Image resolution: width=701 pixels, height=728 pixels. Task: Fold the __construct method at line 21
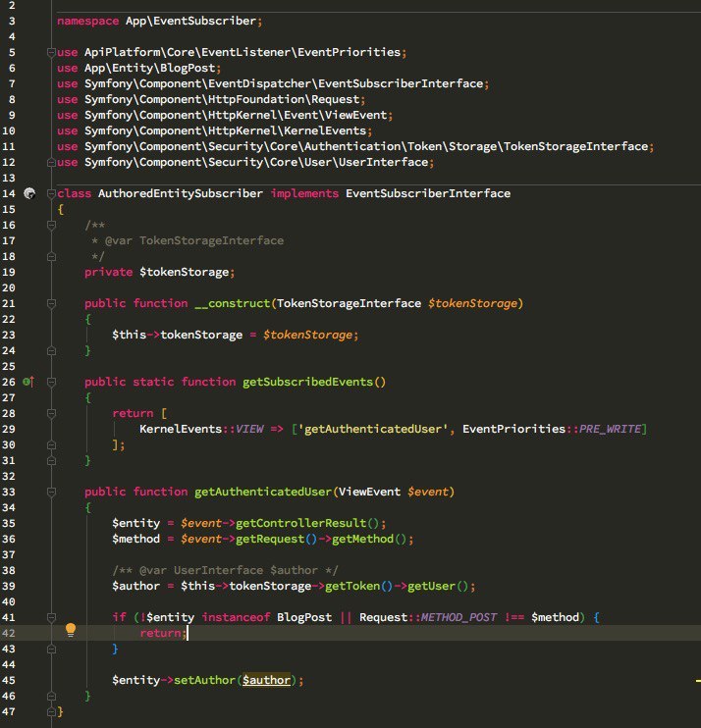[x=52, y=303]
